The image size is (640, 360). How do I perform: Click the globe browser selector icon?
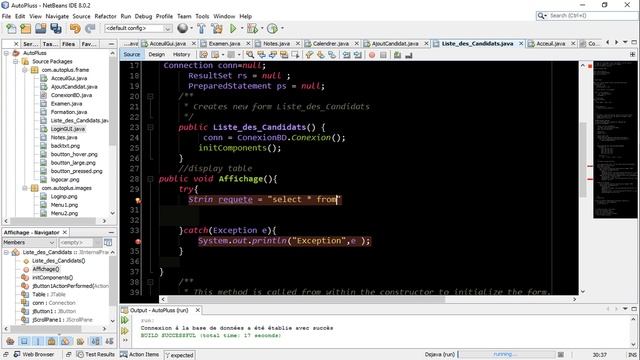click(182, 28)
